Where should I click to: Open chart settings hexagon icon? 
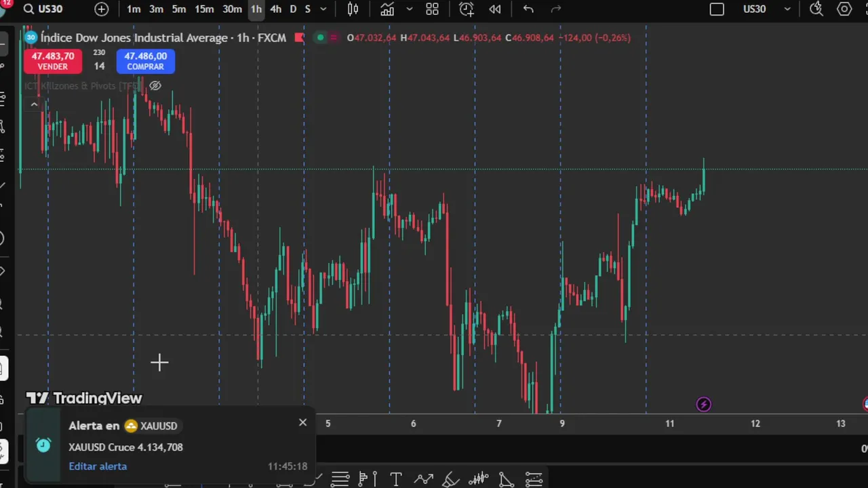click(x=844, y=9)
